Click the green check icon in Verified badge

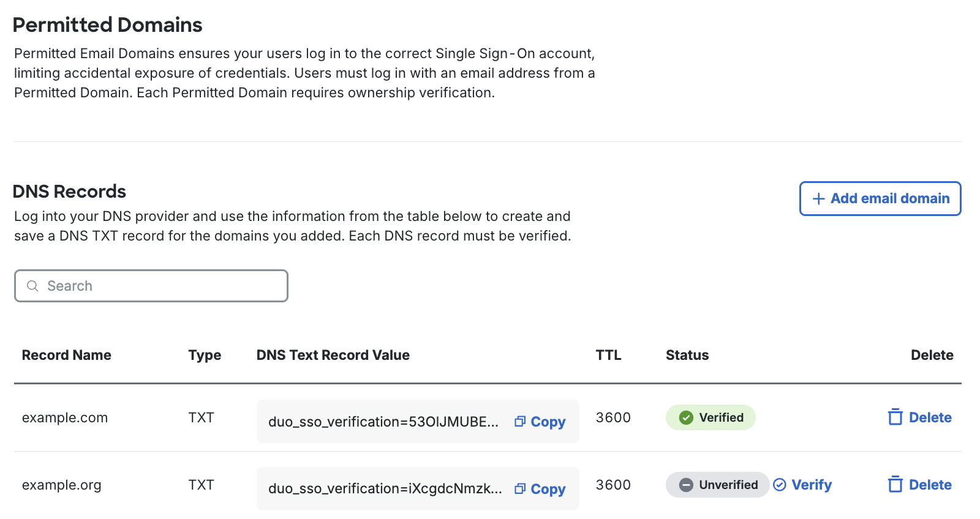686,417
